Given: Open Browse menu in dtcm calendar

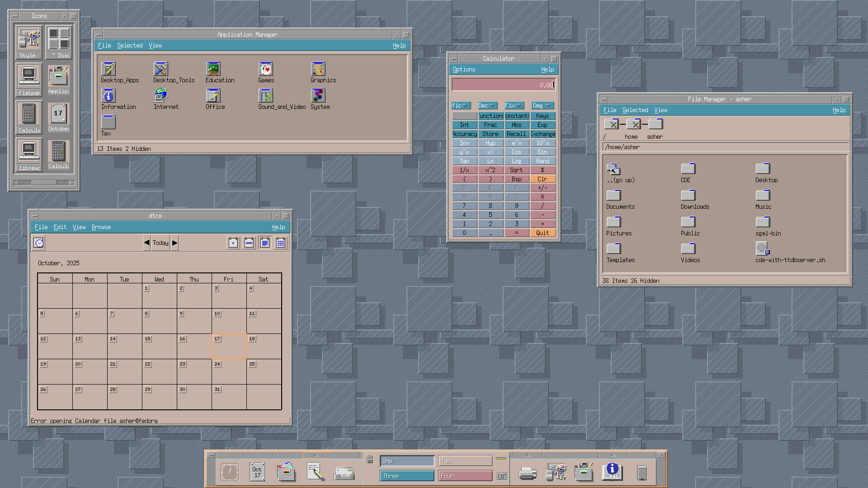Looking at the screenshot, I should (x=101, y=227).
